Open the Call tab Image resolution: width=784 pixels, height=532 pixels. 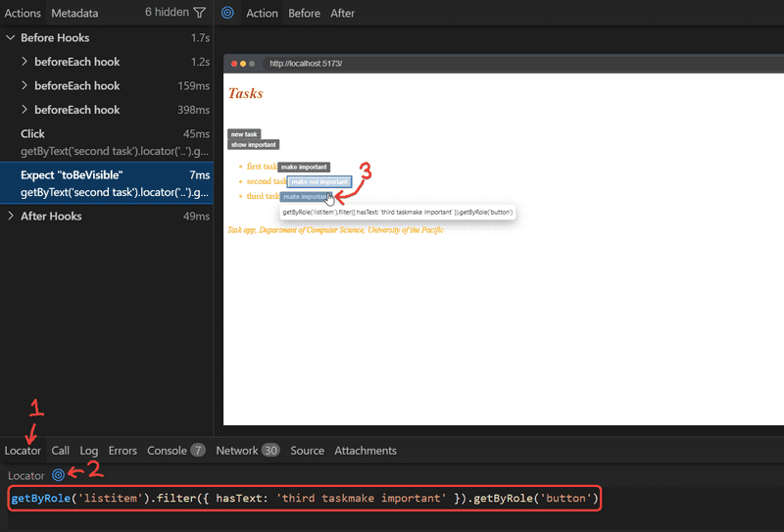(x=61, y=451)
